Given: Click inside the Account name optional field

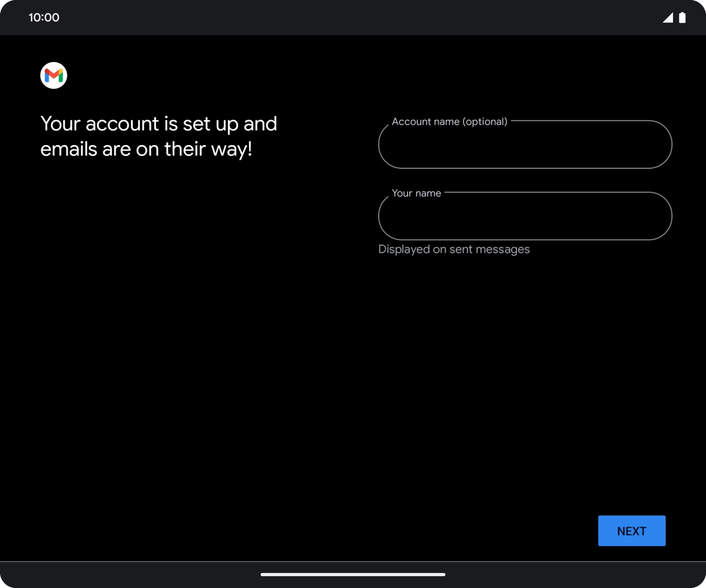Looking at the screenshot, I should [525, 145].
